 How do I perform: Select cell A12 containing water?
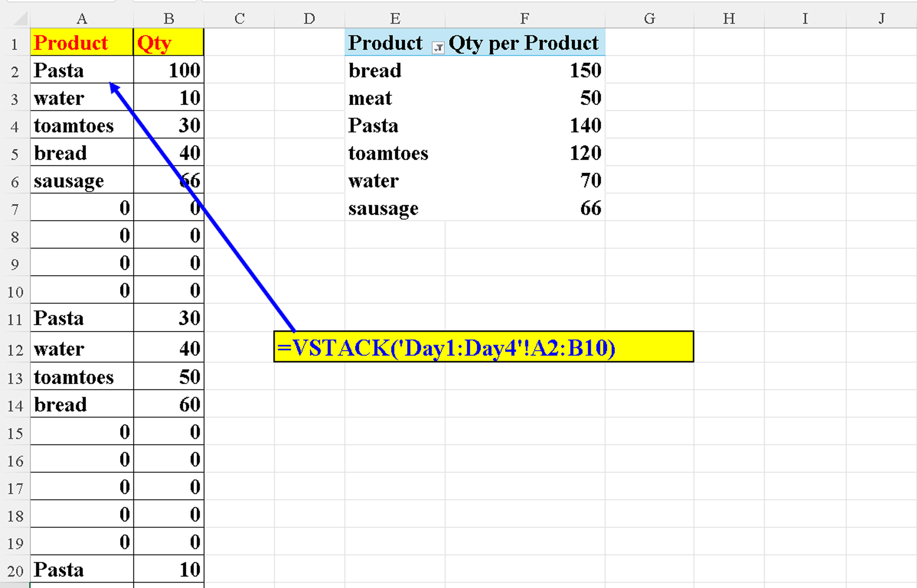pos(82,347)
